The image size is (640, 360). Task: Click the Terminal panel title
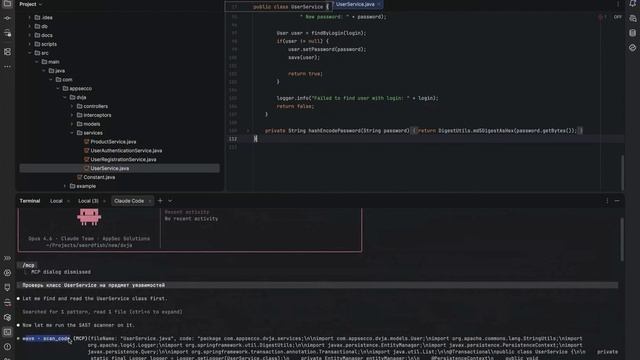(30, 201)
